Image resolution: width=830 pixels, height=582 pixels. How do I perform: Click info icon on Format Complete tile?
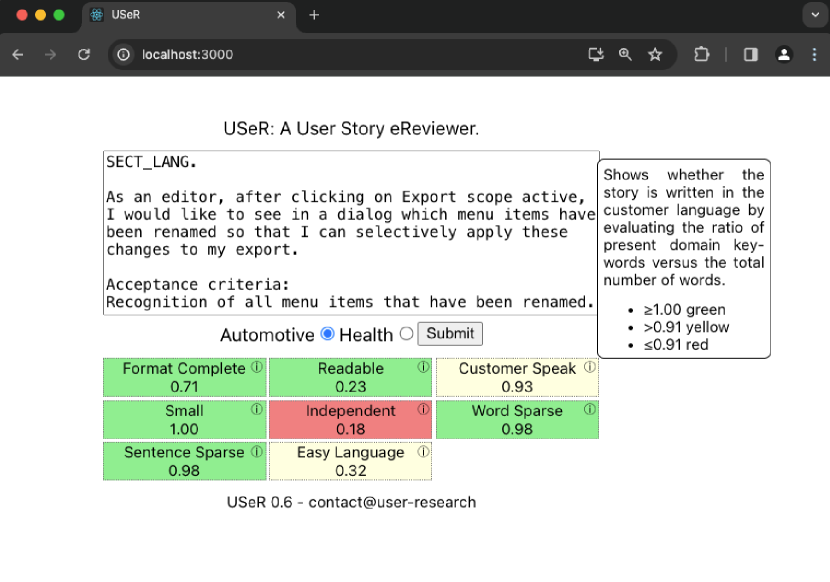[257, 367]
